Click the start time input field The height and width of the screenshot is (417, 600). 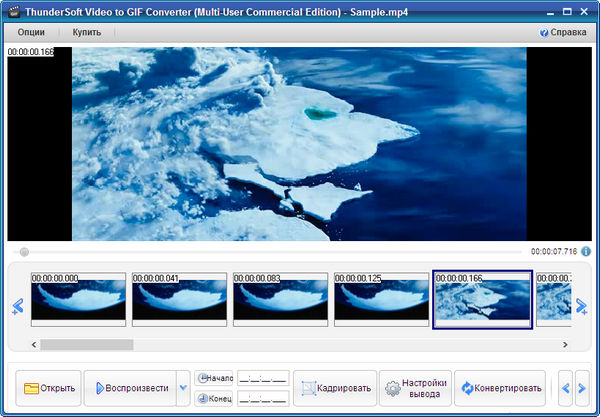(x=263, y=378)
